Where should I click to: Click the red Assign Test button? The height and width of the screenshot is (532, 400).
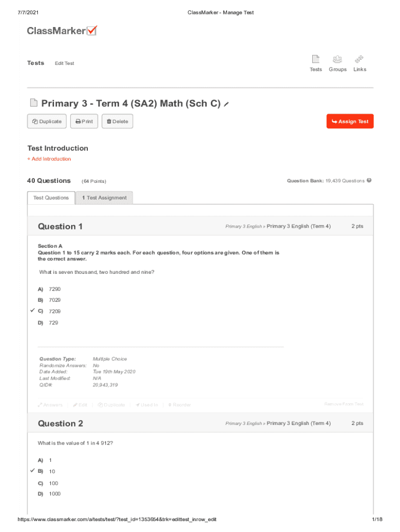pos(350,122)
